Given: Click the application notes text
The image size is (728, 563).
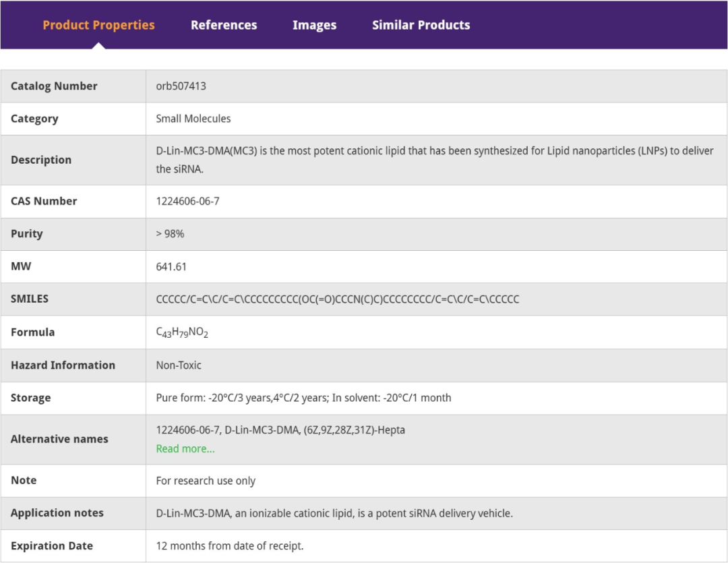Looking at the screenshot, I should tap(334, 514).
